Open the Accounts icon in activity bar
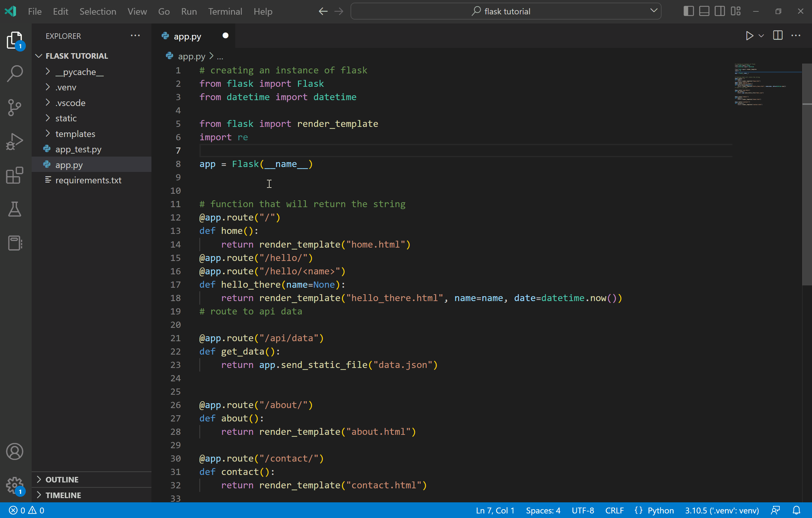Viewport: 812px width, 518px height. point(15,451)
